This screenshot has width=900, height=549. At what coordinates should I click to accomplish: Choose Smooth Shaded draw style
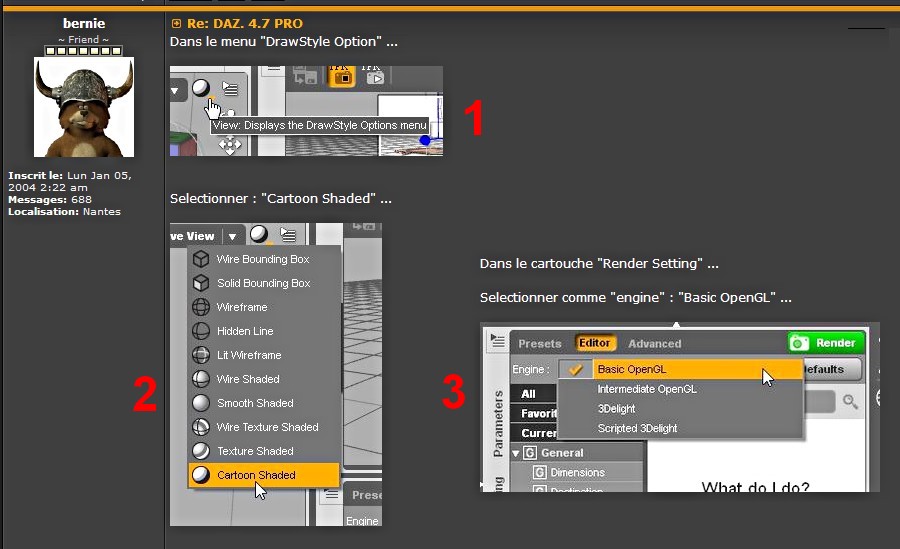point(265,403)
